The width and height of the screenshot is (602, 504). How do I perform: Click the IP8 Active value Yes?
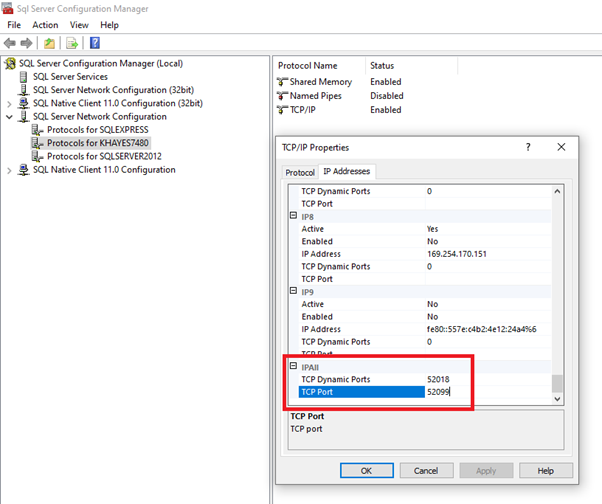pos(432,229)
